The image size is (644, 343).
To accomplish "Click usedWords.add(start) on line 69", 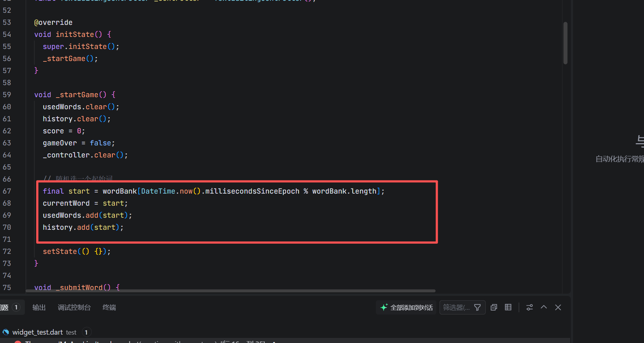I will (87, 215).
